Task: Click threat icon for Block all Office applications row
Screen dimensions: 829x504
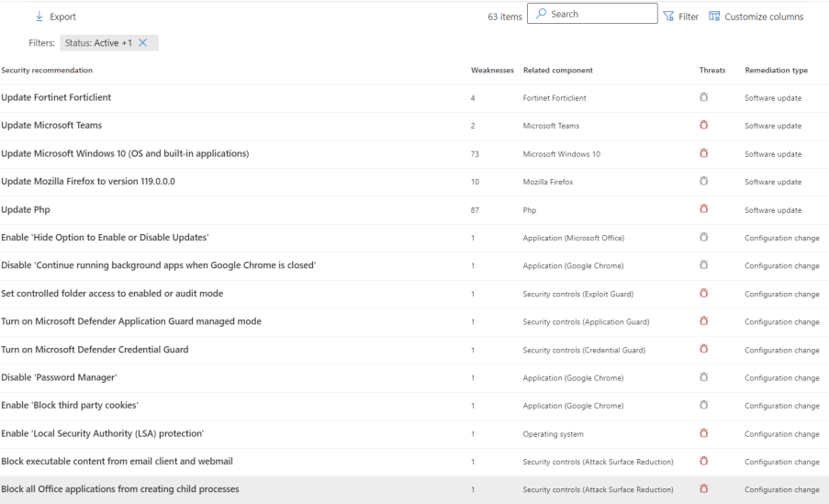Action: click(x=704, y=489)
